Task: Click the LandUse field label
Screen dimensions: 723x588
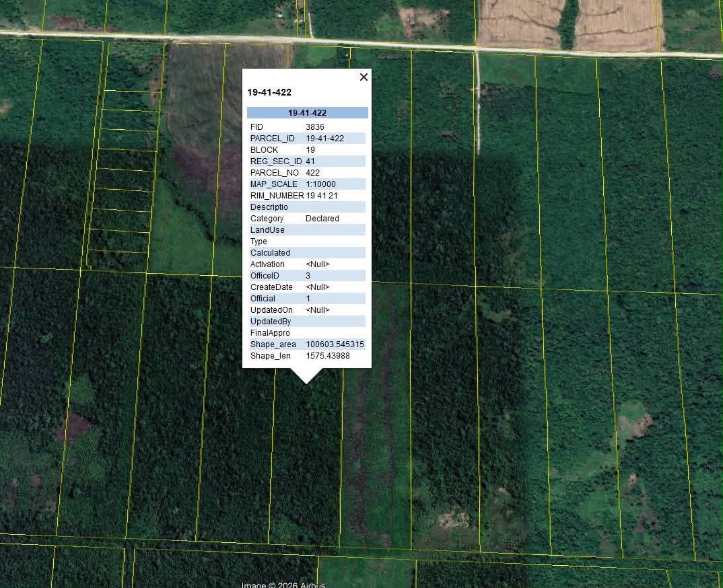Action: tap(267, 230)
